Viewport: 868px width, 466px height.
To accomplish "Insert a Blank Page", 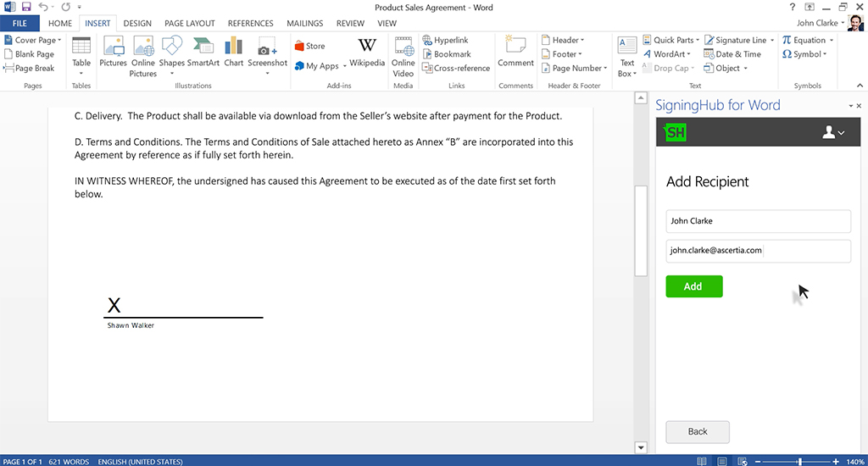I will [x=30, y=54].
